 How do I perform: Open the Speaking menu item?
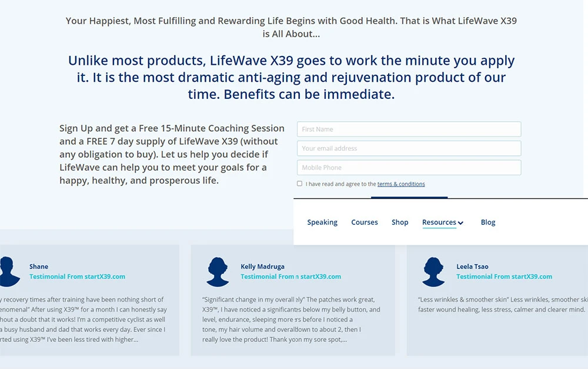point(322,222)
